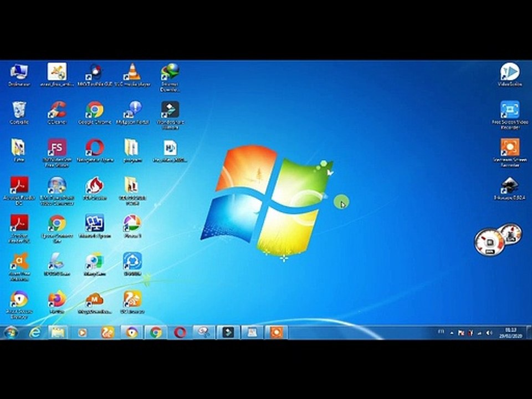
Task: Open the taskbar clock and date
Action: tap(510, 333)
